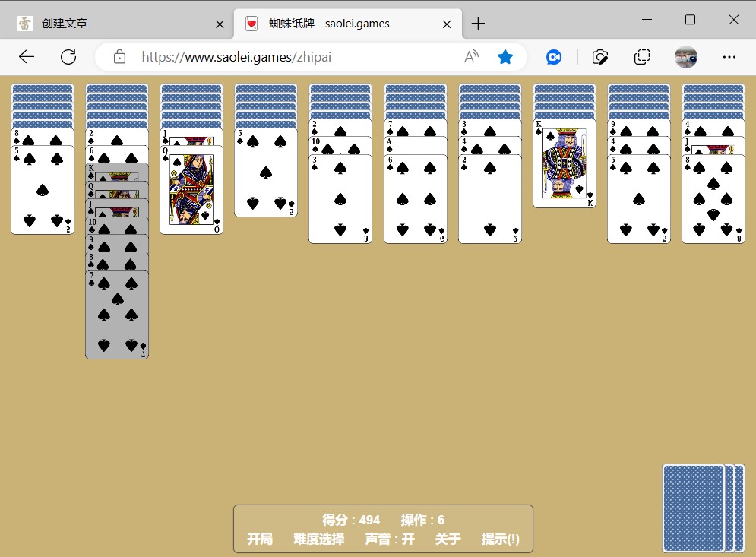The height and width of the screenshot is (557, 756).
Task: Start a new game with 开局
Action: pyautogui.click(x=260, y=539)
